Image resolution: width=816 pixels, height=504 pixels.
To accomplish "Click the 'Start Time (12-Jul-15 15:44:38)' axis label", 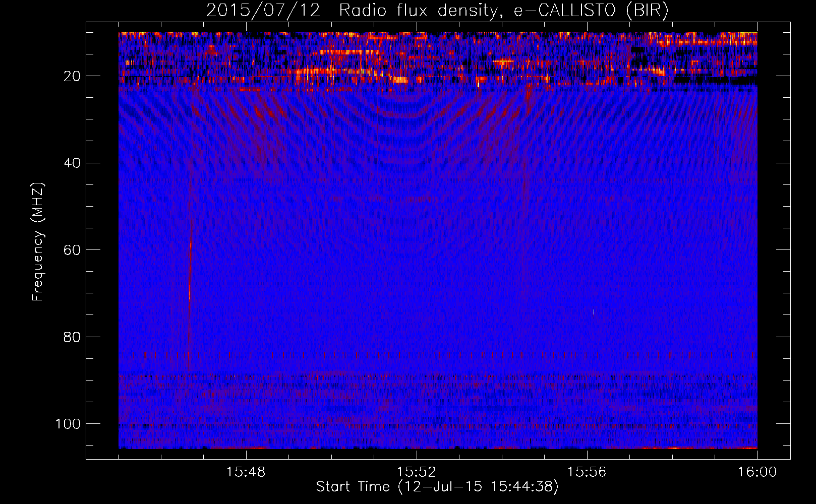I will tap(437, 487).
